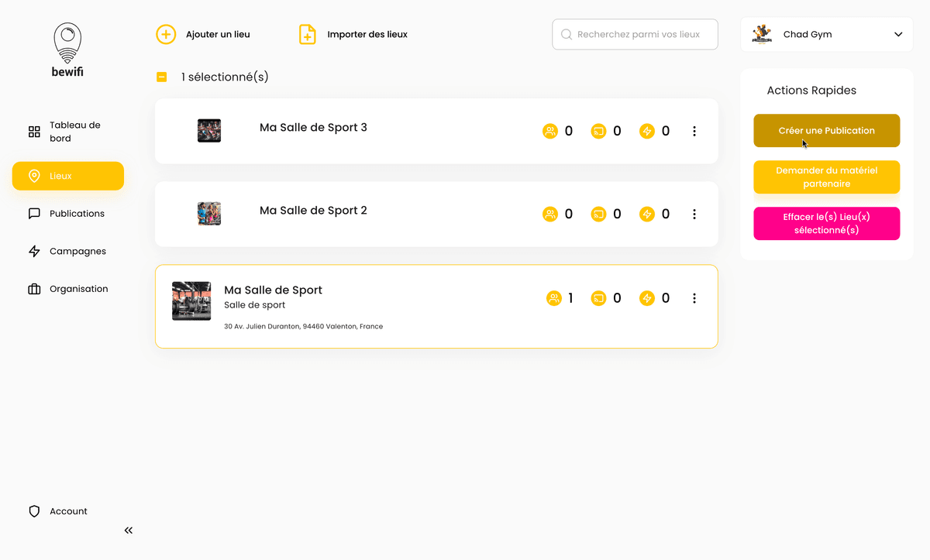The width and height of the screenshot is (930, 560).
Task: Click users icon on Ma Salle de Sport 3
Action: click(550, 132)
